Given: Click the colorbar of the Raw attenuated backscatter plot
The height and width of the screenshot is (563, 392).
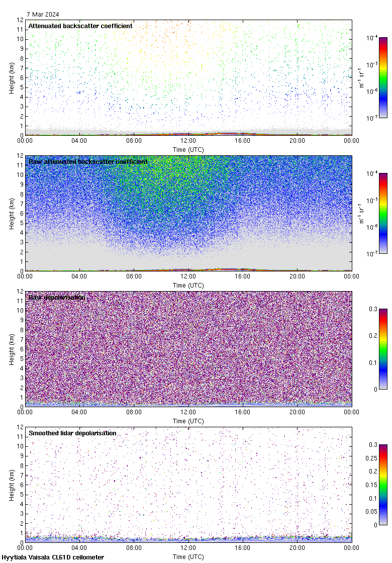Looking at the screenshot, I should [383, 213].
